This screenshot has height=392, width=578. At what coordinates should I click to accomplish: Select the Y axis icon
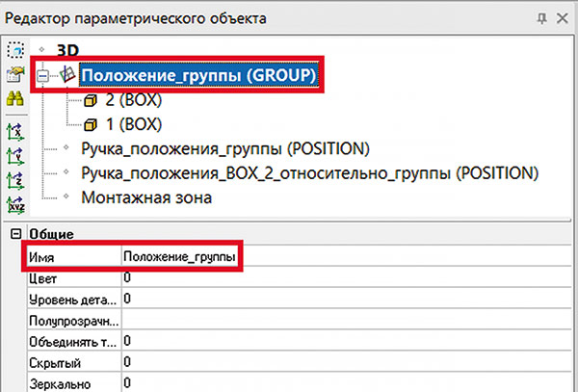point(15,157)
